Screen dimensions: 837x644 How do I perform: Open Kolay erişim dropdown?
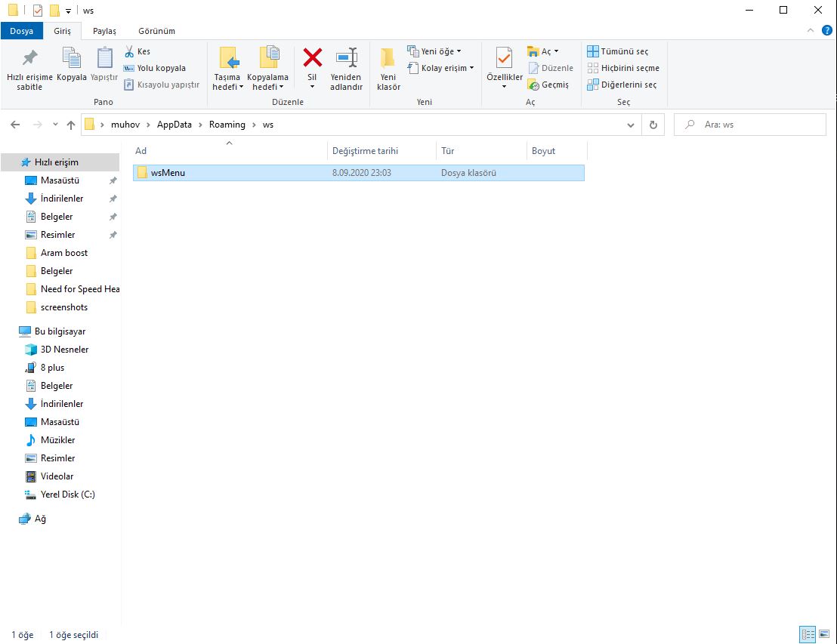click(440, 68)
